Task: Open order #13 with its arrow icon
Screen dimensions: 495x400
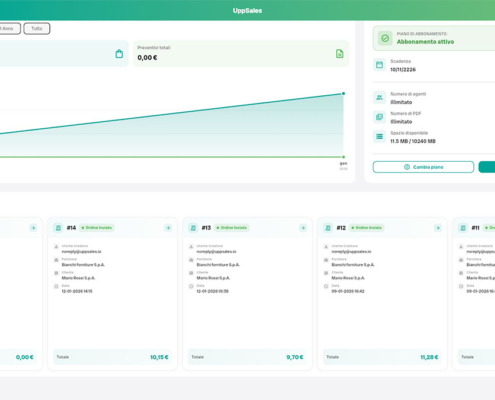Action: coord(303,228)
